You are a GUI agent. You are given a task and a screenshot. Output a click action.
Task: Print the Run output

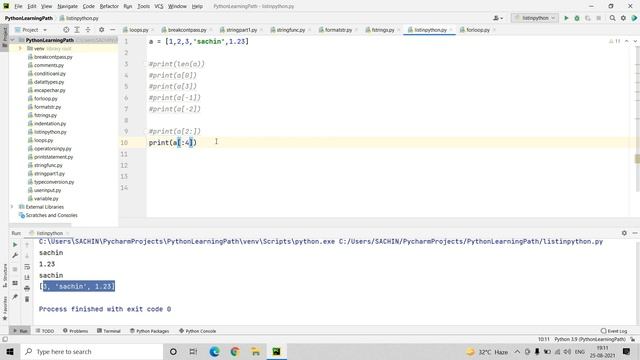tap(27, 288)
